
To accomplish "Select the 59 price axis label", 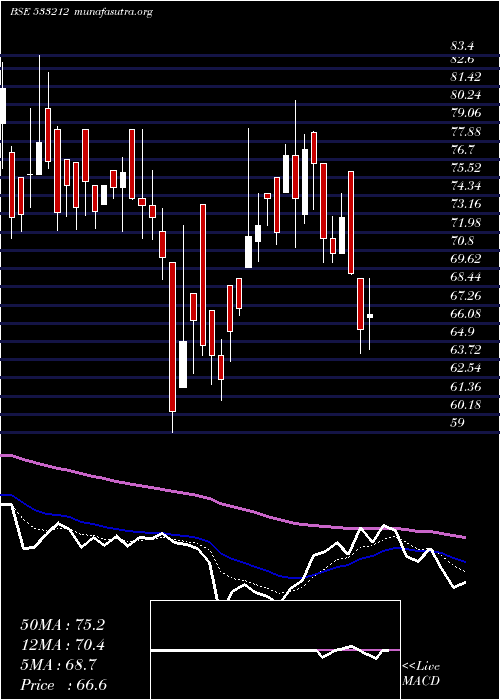I will (x=458, y=422).
